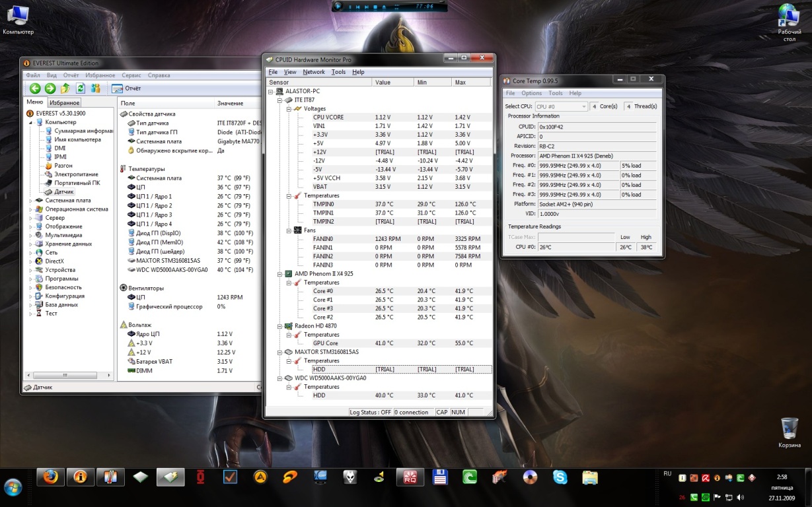Screen dimensions: 812x507
Task: Refresh EVEREST data with the green refresh icon
Action: point(80,88)
